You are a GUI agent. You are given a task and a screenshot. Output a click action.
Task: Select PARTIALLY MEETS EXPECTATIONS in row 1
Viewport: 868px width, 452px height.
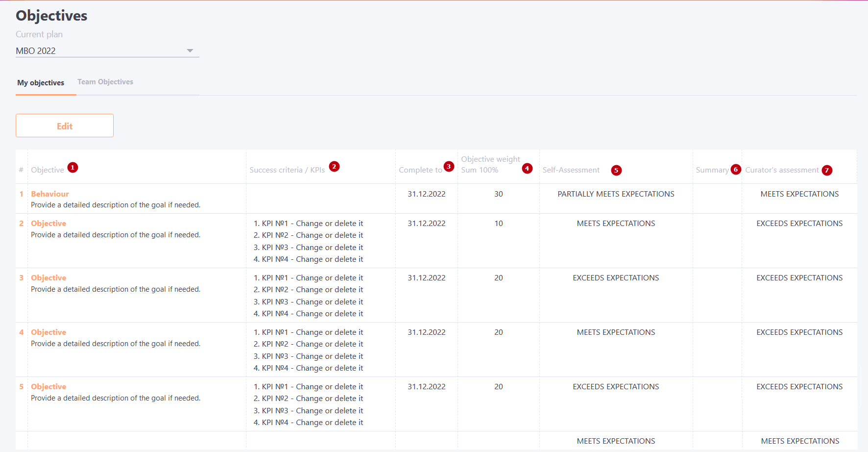(x=616, y=194)
